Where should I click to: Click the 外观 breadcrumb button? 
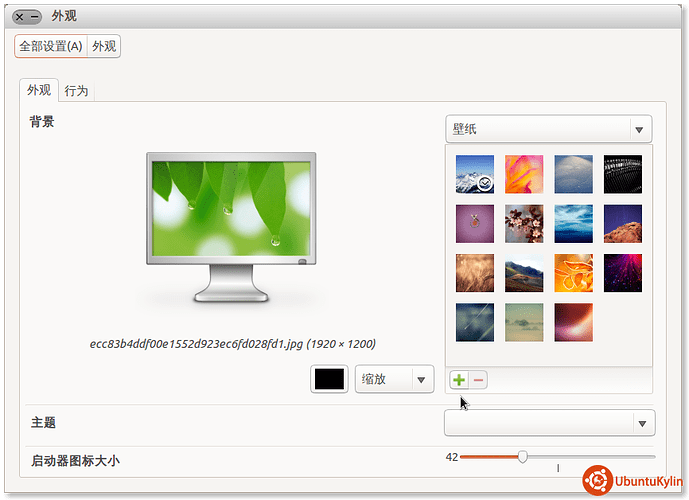[x=104, y=46]
